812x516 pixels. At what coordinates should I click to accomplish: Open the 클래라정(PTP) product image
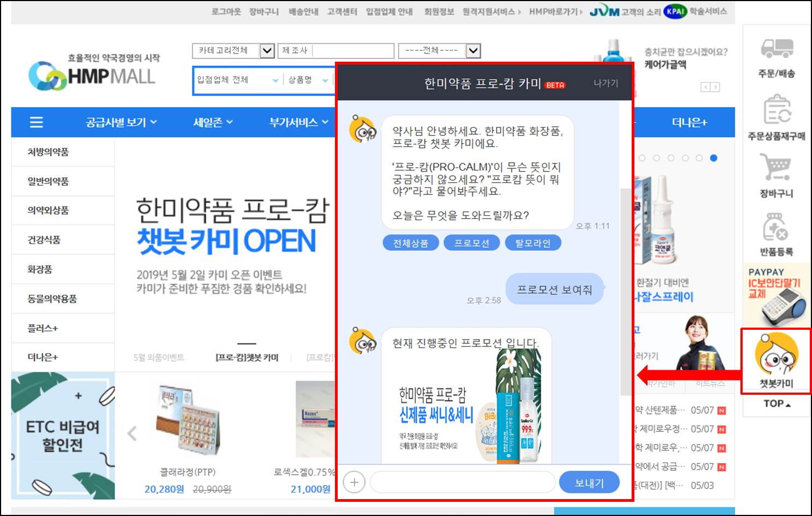point(187,420)
